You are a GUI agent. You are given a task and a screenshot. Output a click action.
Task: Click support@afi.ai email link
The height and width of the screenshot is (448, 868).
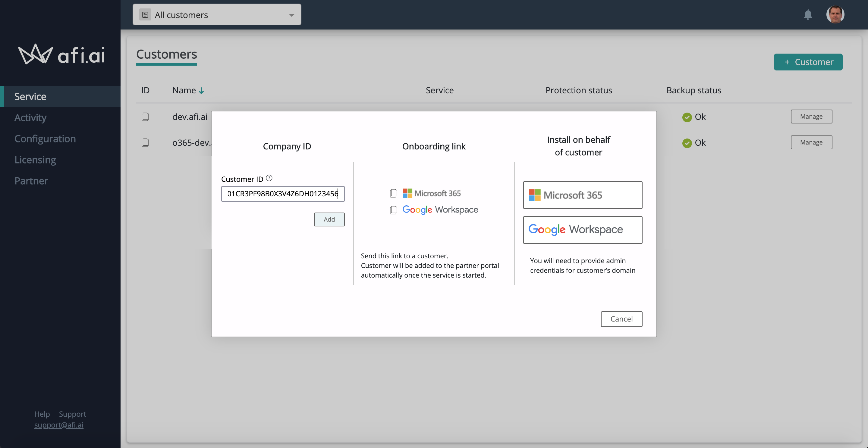click(59, 425)
